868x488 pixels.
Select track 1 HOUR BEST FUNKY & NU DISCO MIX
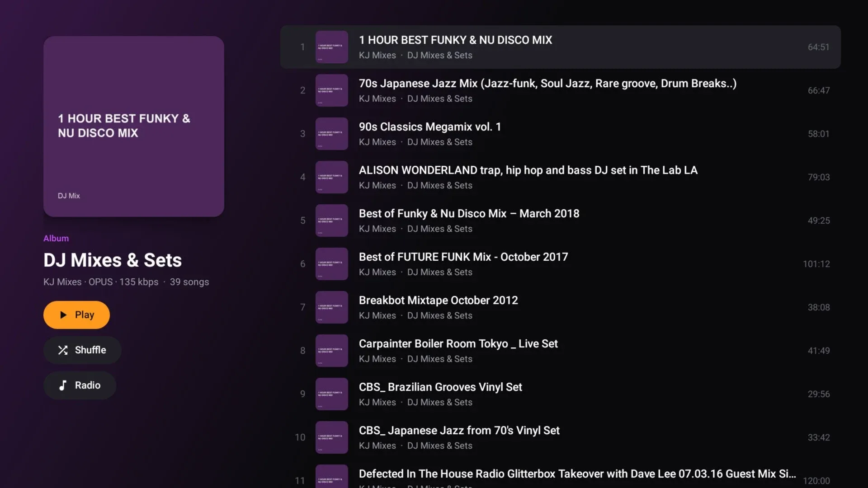[x=561, y=47]
